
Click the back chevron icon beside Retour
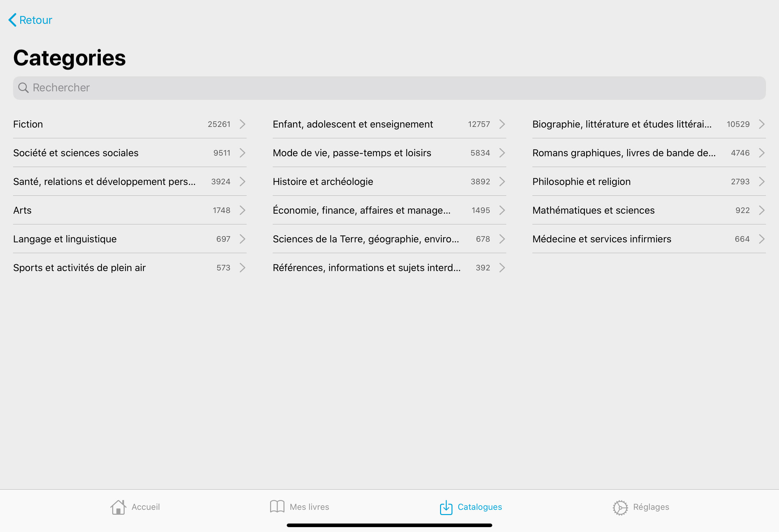pos(12,20)
